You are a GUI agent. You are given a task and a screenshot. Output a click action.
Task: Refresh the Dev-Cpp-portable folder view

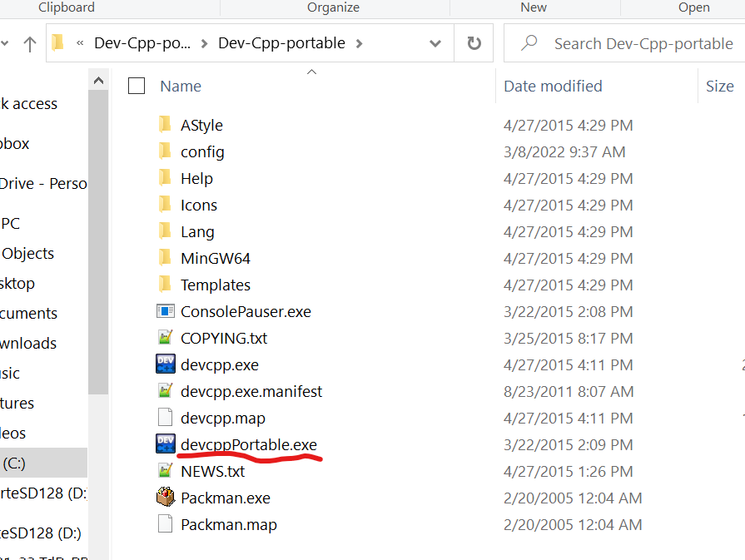pos(474,43)
